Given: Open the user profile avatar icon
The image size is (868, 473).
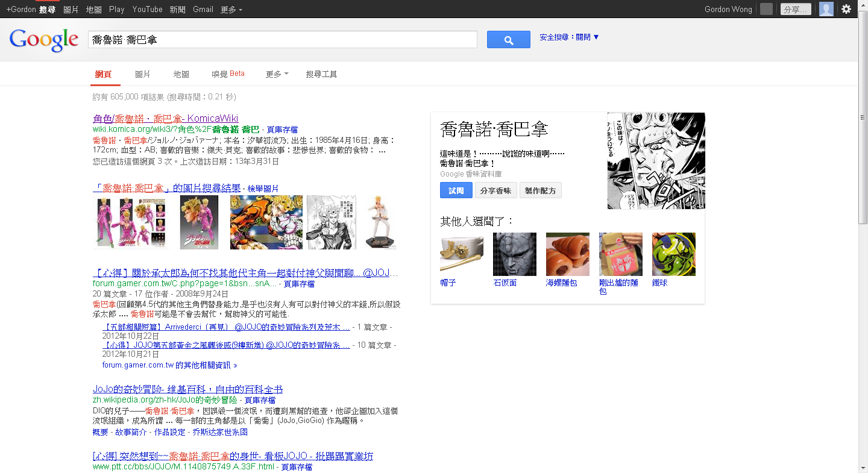Looking at the screenshot, I should (826, 9).
